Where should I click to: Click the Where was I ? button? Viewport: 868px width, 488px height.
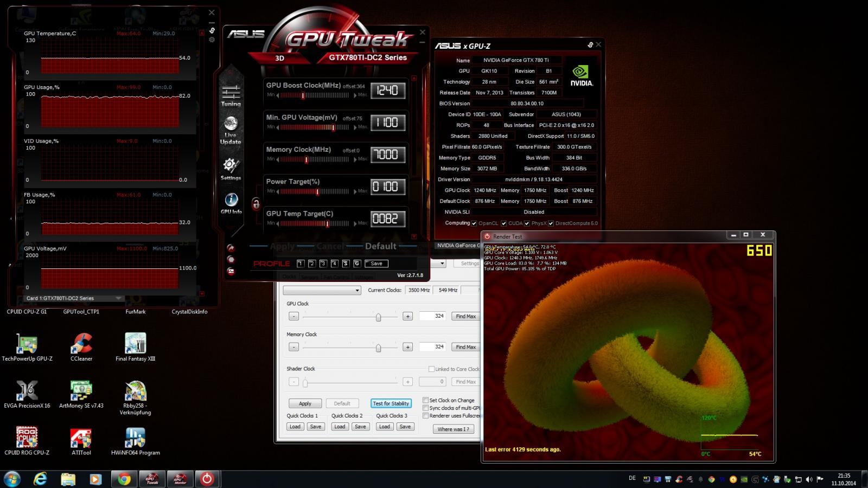tap(454, 429)
